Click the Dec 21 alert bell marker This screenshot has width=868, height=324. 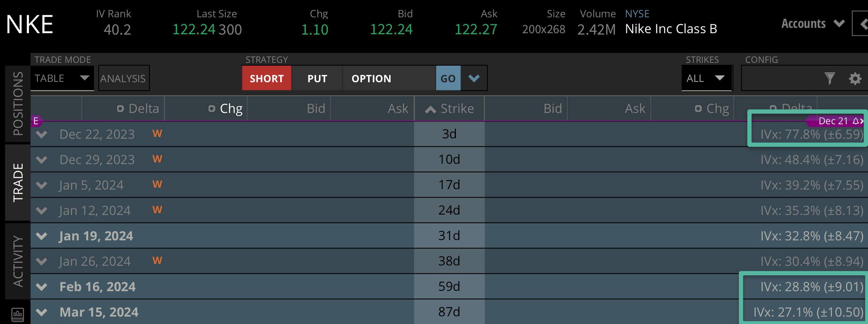point(855,121)
